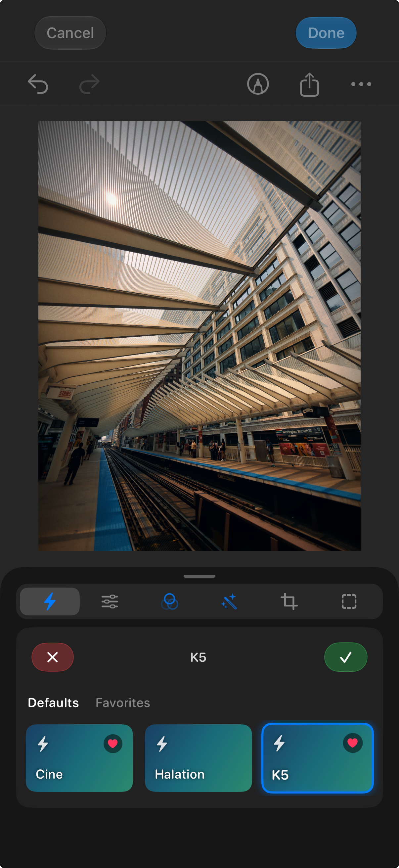Open the share sheet icon

pos(309,84)
